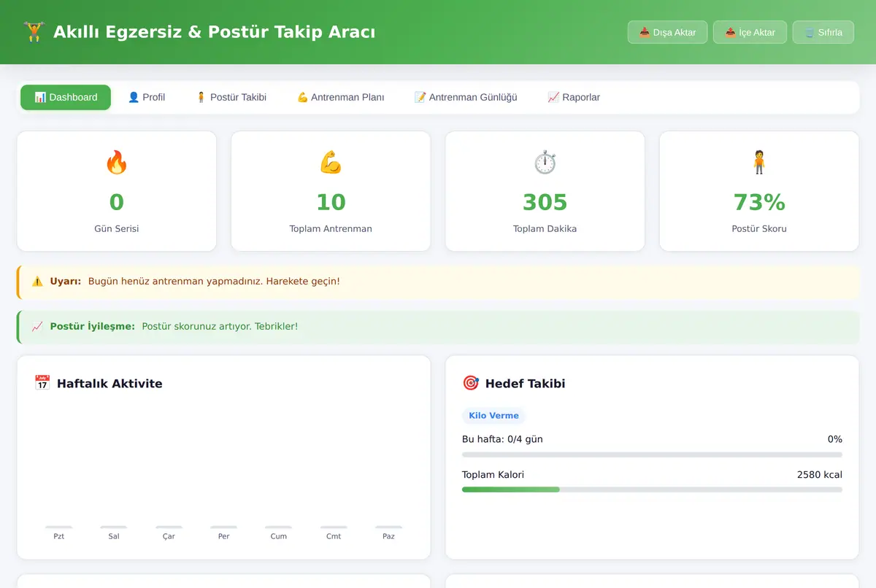Click the "Akıllı Egzersiz & Postür Takip Aracı" title
876x588 pixels.
coord(214,32)
